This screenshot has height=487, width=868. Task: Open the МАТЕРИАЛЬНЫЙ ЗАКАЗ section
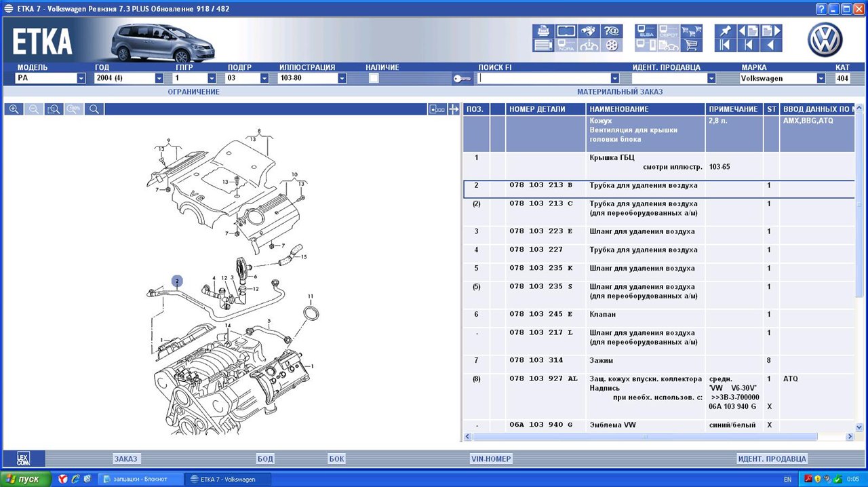tap(620, 92)
